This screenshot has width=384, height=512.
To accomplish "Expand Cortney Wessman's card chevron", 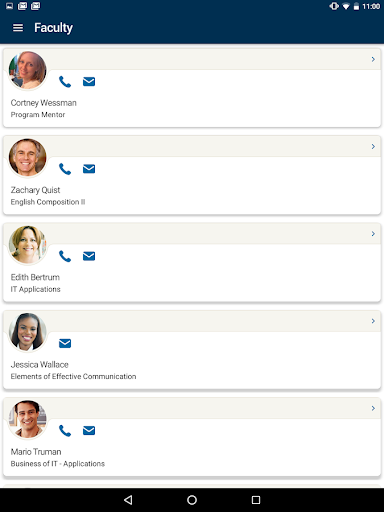I will coord(373,59).
